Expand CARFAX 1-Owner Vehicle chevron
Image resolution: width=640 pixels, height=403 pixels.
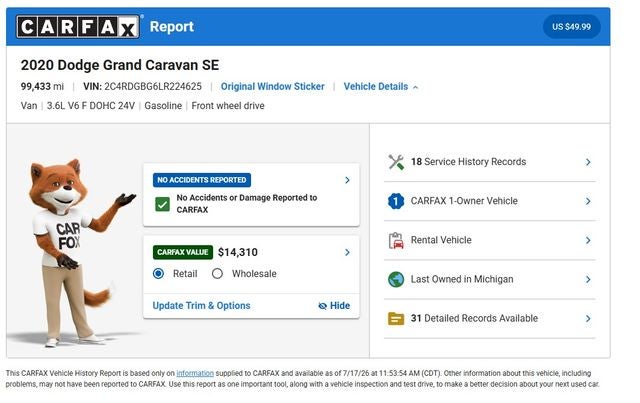588,201
